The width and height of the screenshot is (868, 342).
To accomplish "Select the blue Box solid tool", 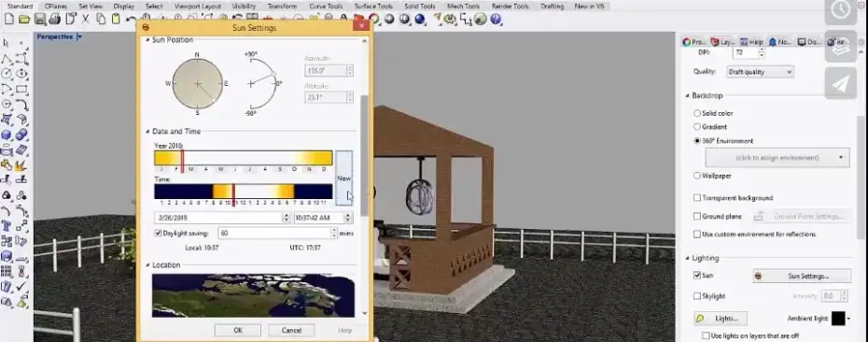I will [7, 135].
